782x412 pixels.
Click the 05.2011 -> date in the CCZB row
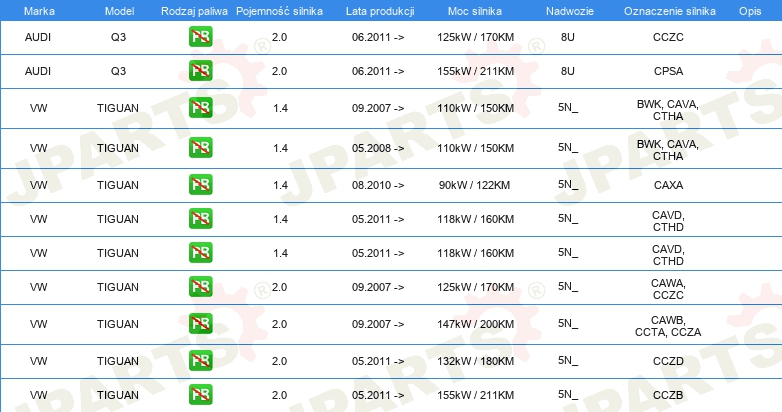coord(378,395)
